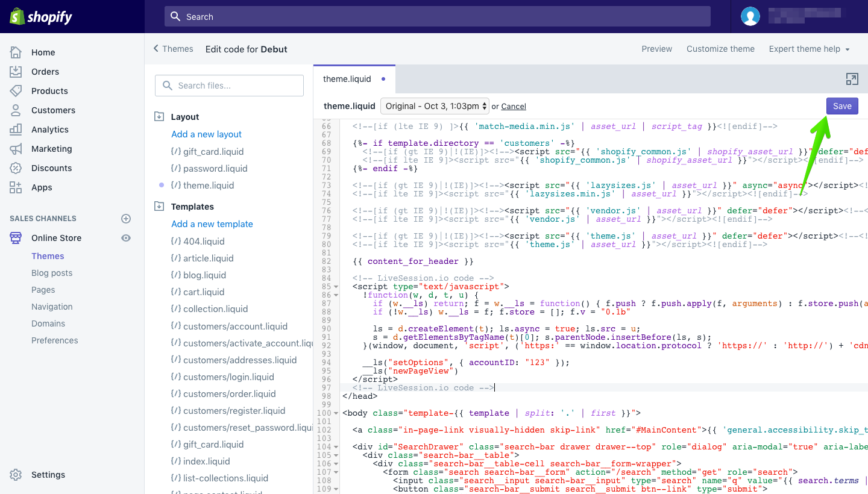Expand the code editor to fullscreen
868x494 pixels.
coord(852,79)
